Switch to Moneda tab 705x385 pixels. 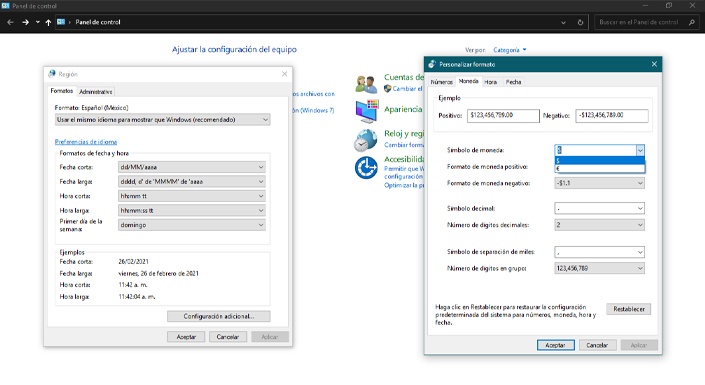tap(469, 81)
